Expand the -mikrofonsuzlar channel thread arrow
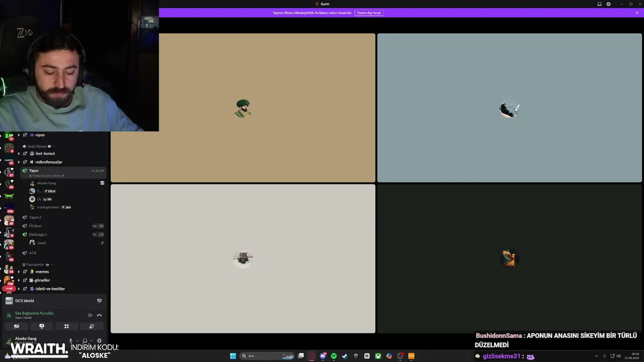The image size is (644, 362). tap(19, 162)
